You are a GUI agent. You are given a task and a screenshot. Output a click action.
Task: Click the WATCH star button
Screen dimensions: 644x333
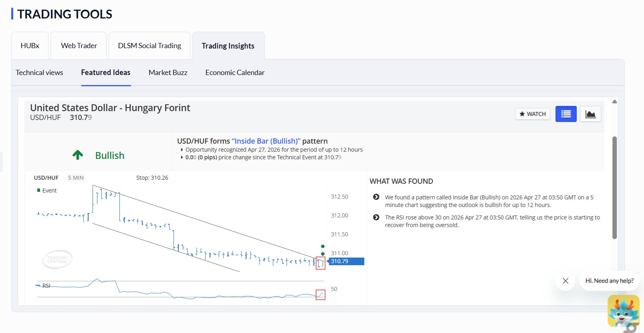pyautogui.click(x=533, y=114)
